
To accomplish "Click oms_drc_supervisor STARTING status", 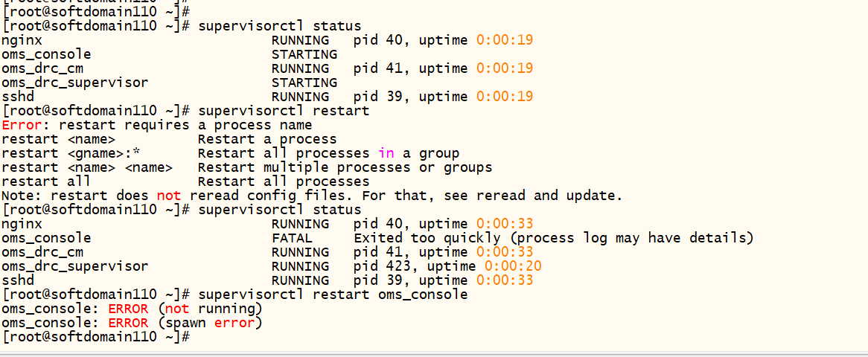I will tap(304, 83).
